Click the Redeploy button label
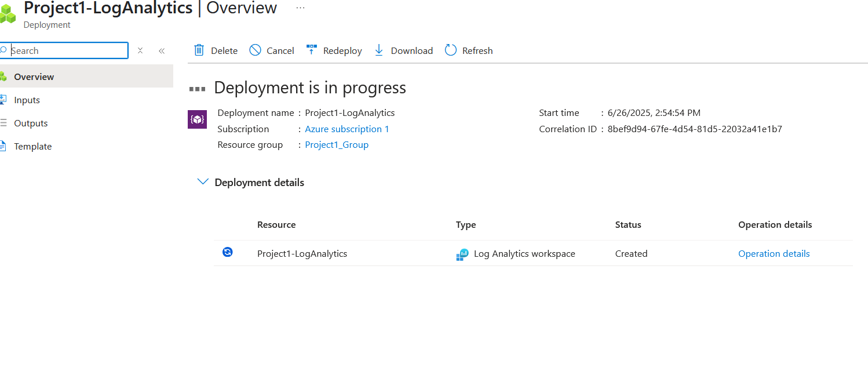The image size is (868, 382). (342, 50)
